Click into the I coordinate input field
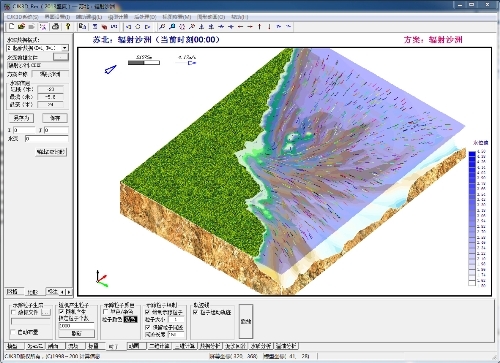Viewport: 500px width, 363px height. pos(24,130)
